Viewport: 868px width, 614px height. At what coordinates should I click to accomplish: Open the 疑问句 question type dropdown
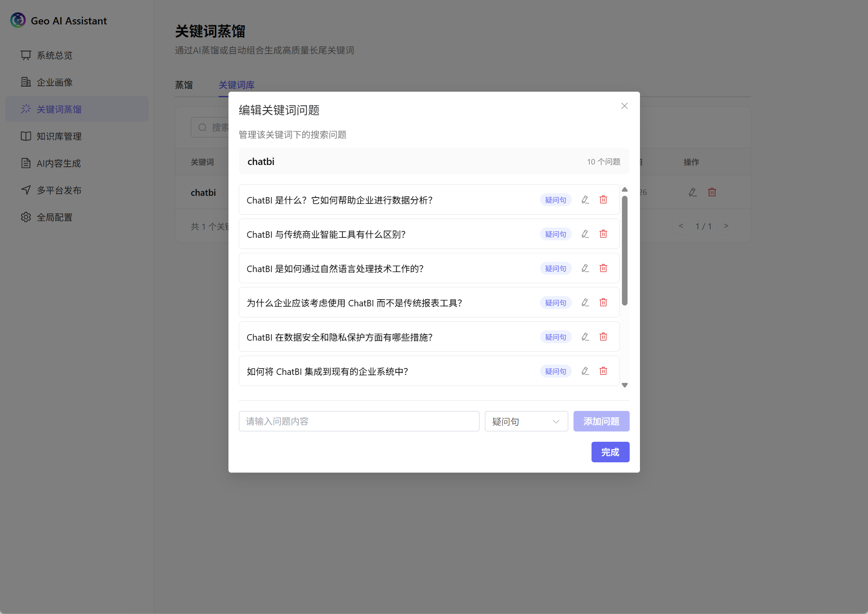pyautogui.click(x=526, y=421)
